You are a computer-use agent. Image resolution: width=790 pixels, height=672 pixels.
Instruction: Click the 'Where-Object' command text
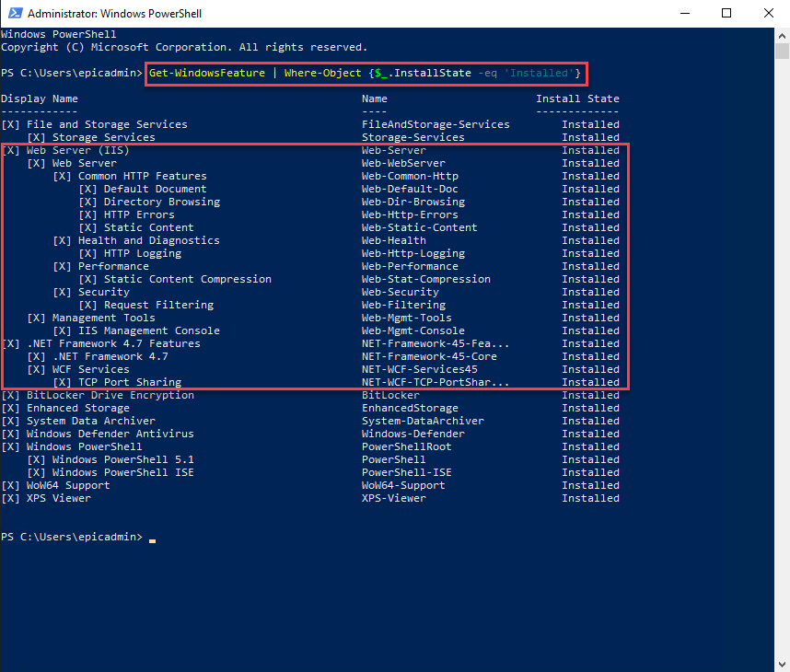(x=322, y=73)
